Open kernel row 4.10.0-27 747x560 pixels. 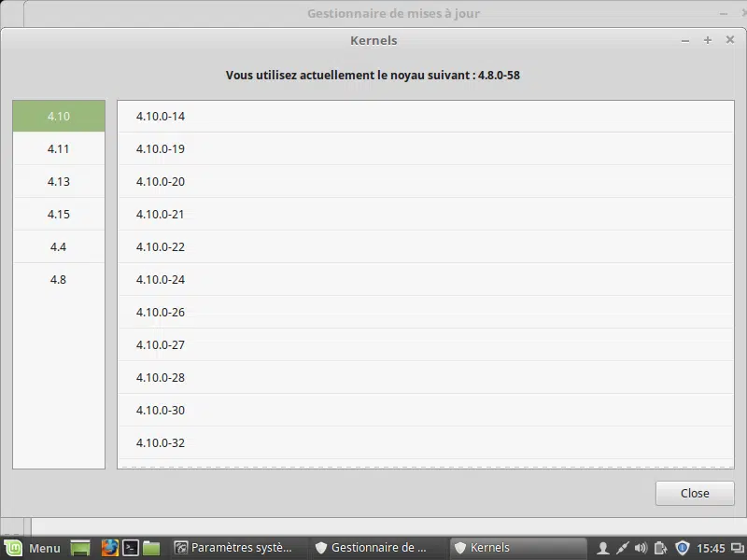[426, 344]
